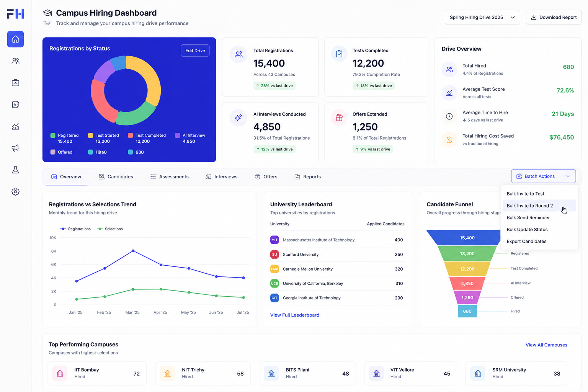Viewport: 588px width, 392px height.
Task: Click the Download Report button
Action: 554,17
